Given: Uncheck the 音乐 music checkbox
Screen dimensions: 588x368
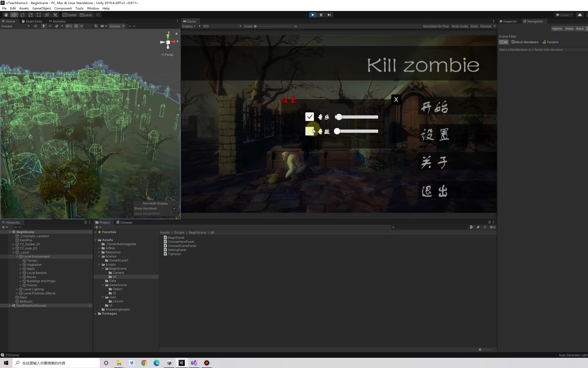Looking at the screenshot, I should tap(309, 117).
